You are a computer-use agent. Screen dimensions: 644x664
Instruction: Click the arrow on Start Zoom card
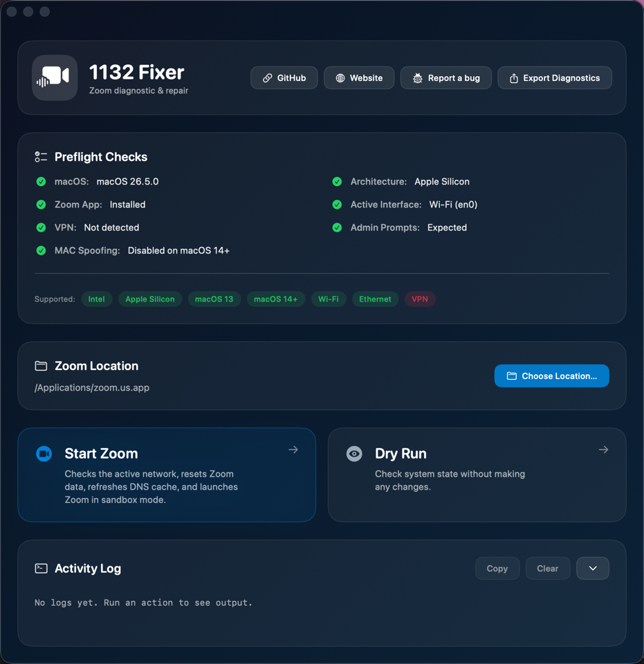(293, 450)
